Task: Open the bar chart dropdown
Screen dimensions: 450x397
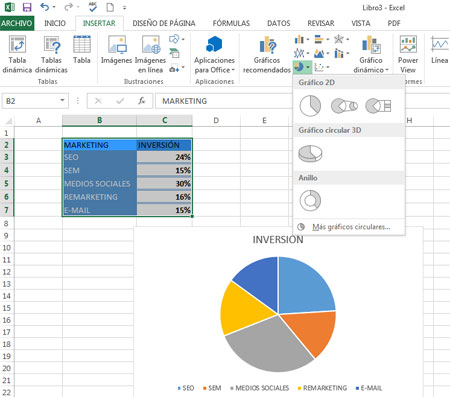Action: pyautogui.click(x=322, y=40)
